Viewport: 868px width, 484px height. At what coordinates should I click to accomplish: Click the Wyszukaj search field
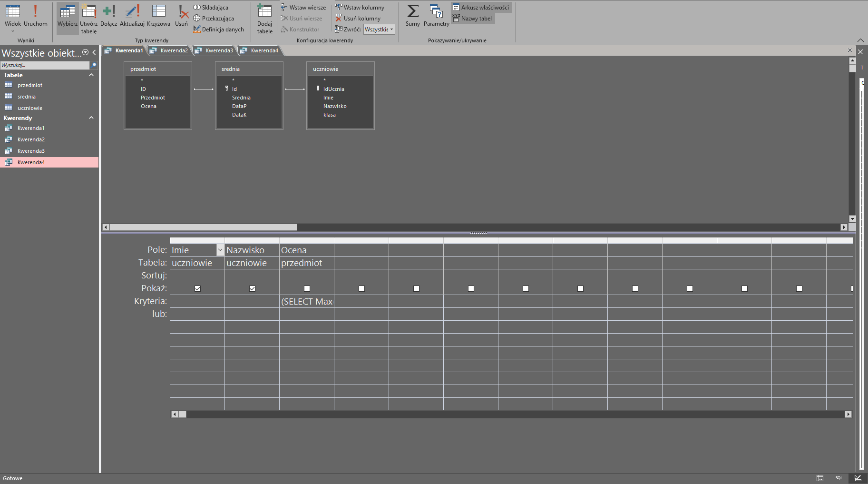[45, 65]
